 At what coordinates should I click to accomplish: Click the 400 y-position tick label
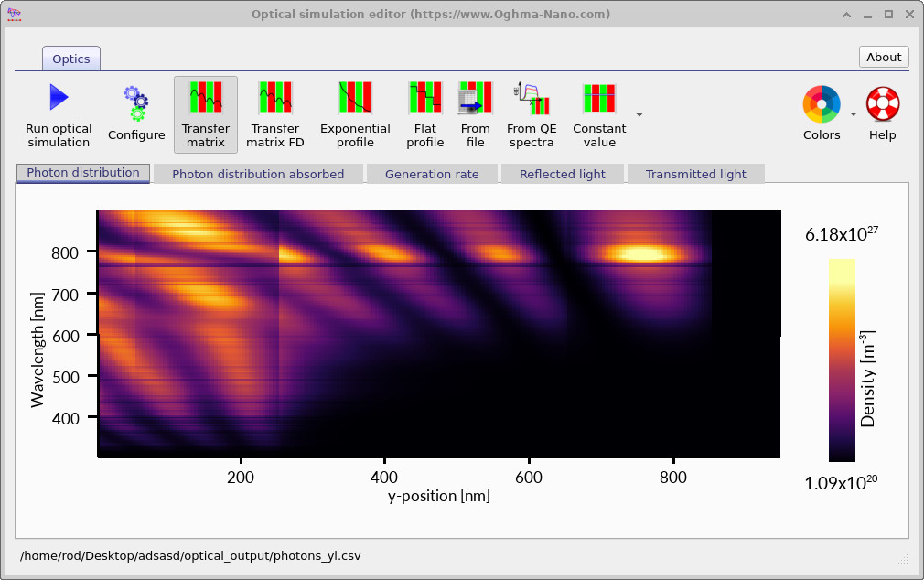[383, 477]
